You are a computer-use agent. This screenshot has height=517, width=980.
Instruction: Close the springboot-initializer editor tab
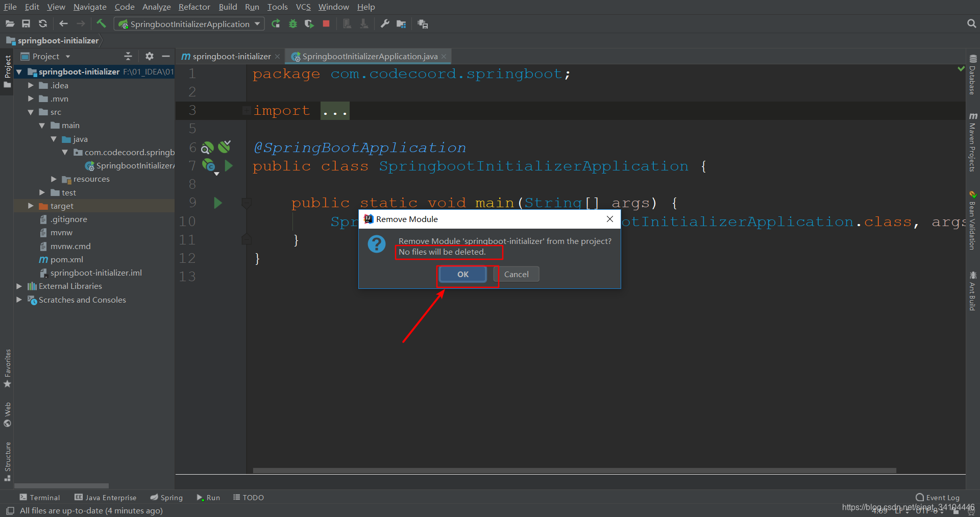pyautogui.click(x=277, y=57)
